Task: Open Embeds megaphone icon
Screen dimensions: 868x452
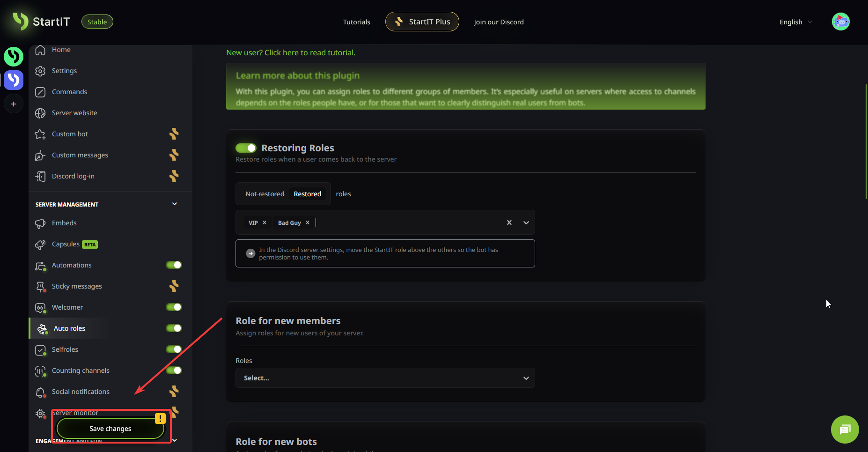Action: [x=41, y=223]
